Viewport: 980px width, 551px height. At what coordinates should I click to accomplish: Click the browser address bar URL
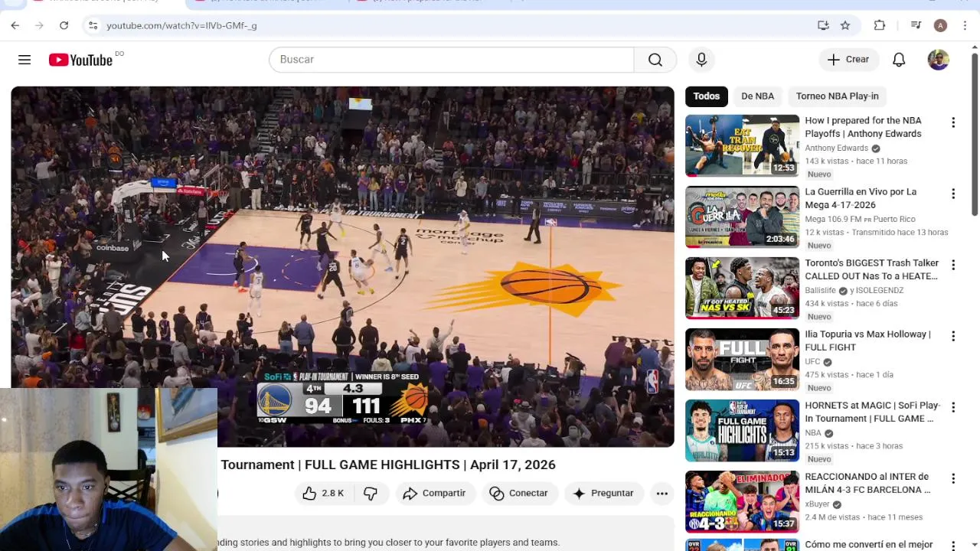click(x=181, y=25)
